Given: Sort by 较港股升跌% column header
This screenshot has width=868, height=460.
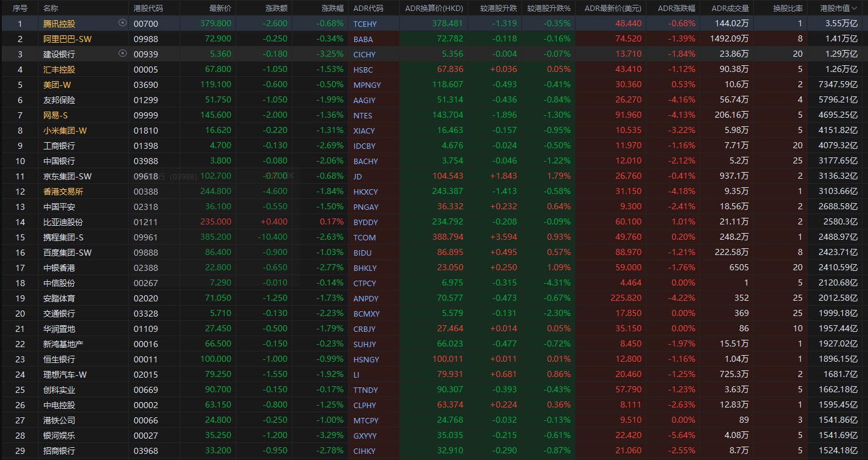Looking at the screenshot, I should [x=549, y=8].
